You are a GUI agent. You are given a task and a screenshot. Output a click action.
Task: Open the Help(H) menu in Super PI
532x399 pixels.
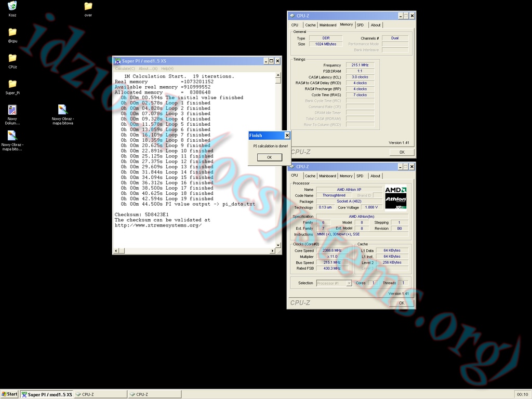(167, 69)
